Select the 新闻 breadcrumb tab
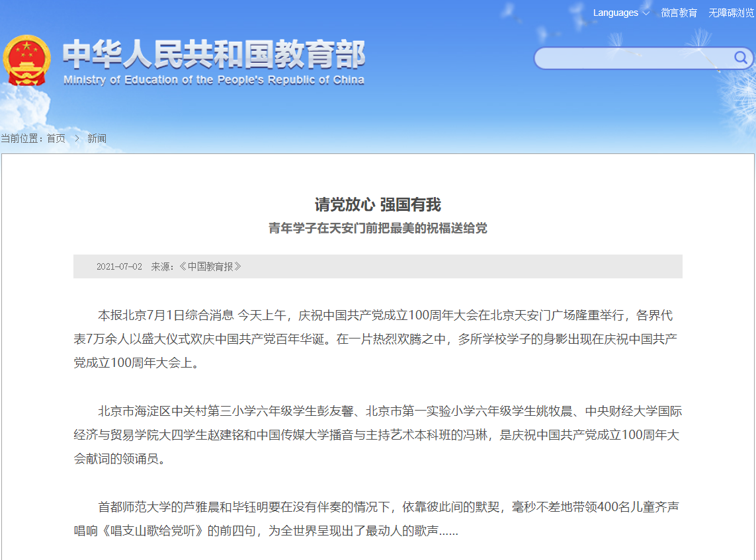This screenshot has height=560, width=756. (x=98, y=138)
